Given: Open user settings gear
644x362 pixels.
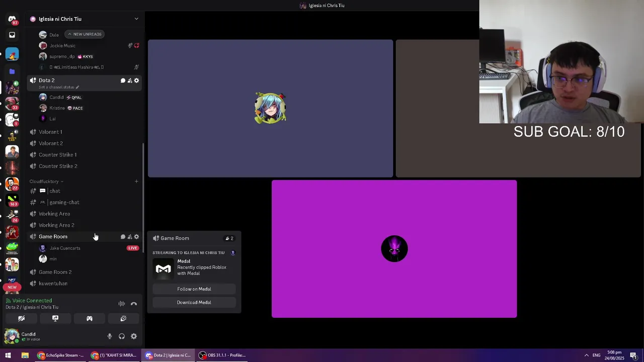Looking at the screenshot, I should click(x=134, y=336).
